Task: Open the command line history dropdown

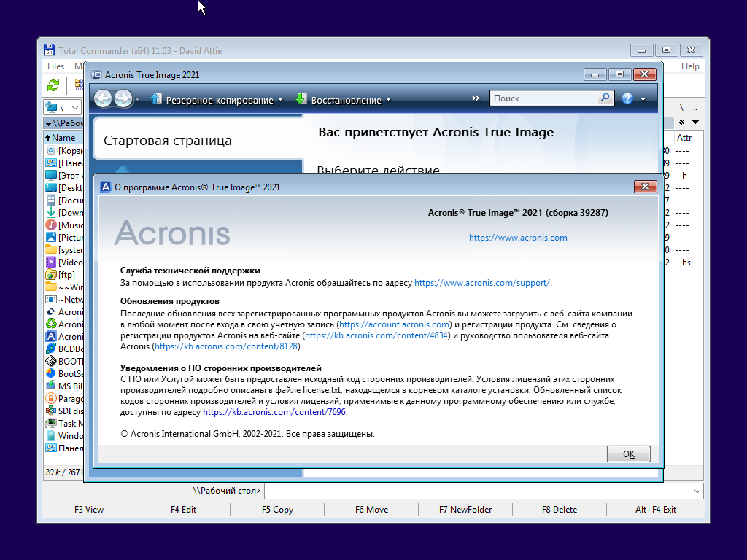Action: pos(697,491)
